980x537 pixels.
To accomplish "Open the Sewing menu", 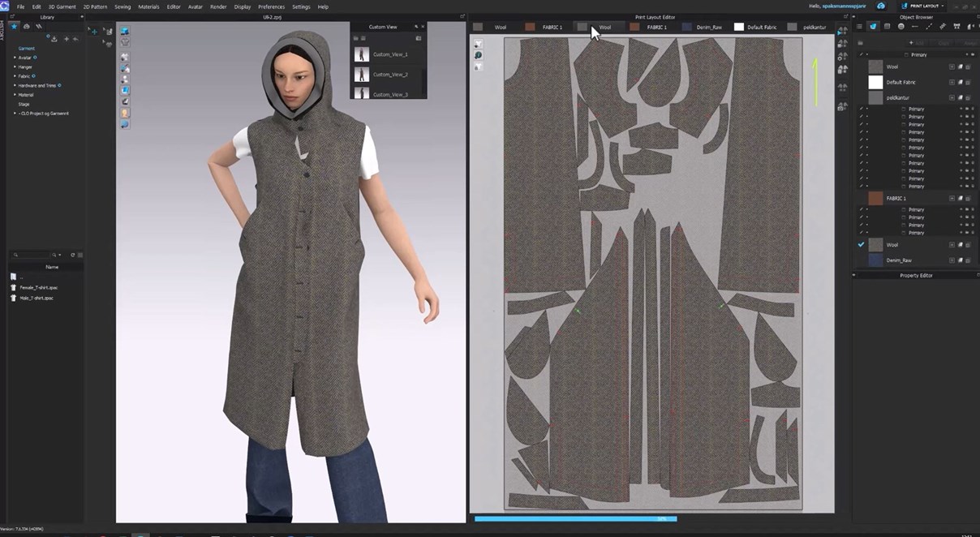I will tap(122, 6).
